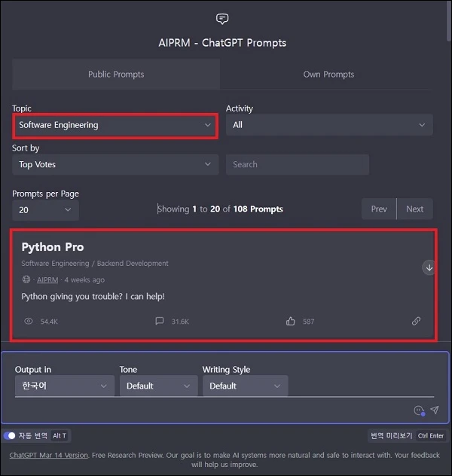The height and width of the screenshot is (476, 452).
Task: Click the 31.6K usage count
Action: [x=180, y=322]
